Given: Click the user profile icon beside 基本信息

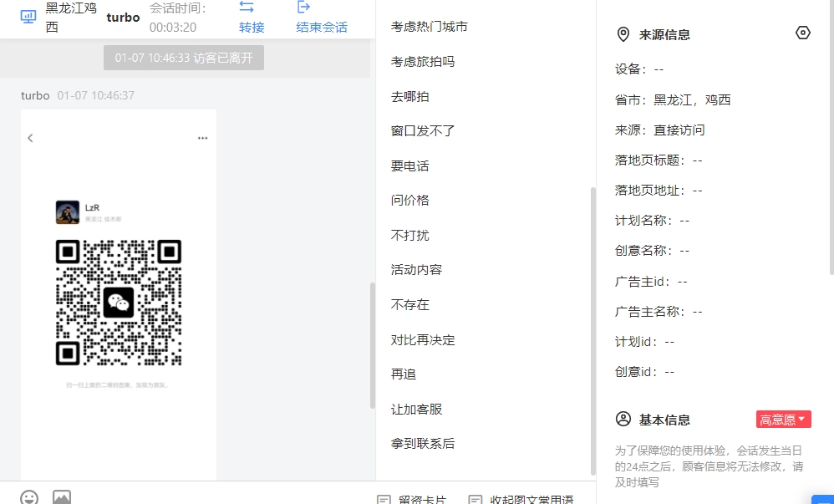Looking at the screenshot, I should (623, 419).
